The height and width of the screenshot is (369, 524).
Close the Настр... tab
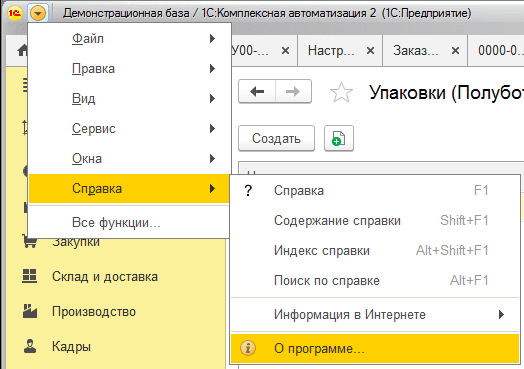click(370, 51)
